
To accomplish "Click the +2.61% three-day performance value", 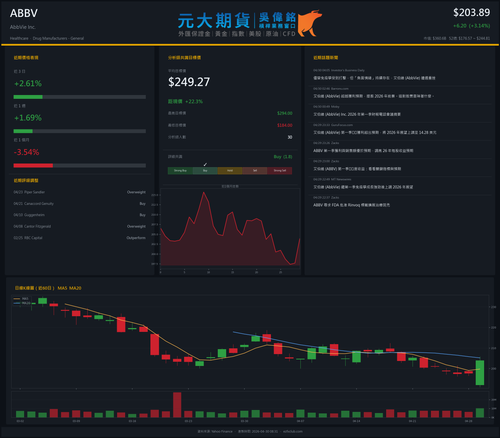I will click(28, 83).
